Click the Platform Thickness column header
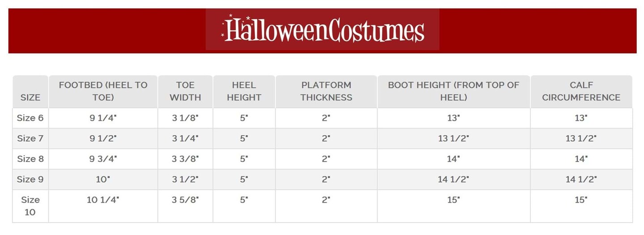644x235 pixels. (x=326, y=91)
